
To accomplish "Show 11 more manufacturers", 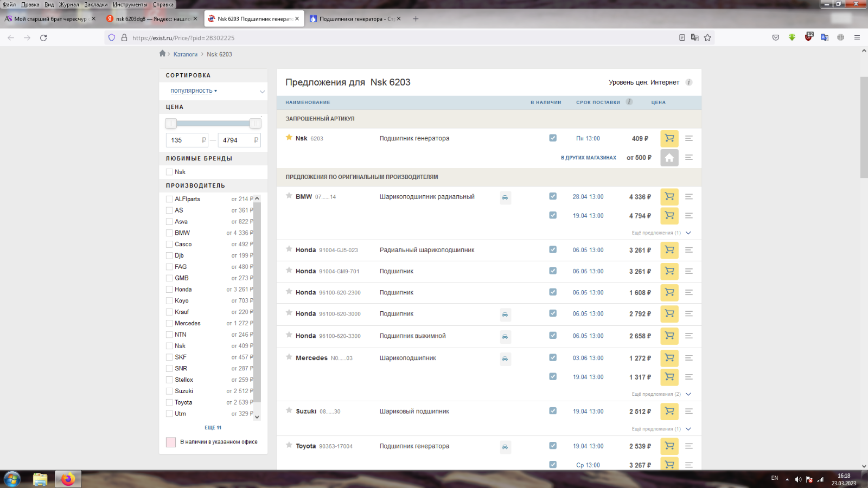I will click(x=213, y=428).
